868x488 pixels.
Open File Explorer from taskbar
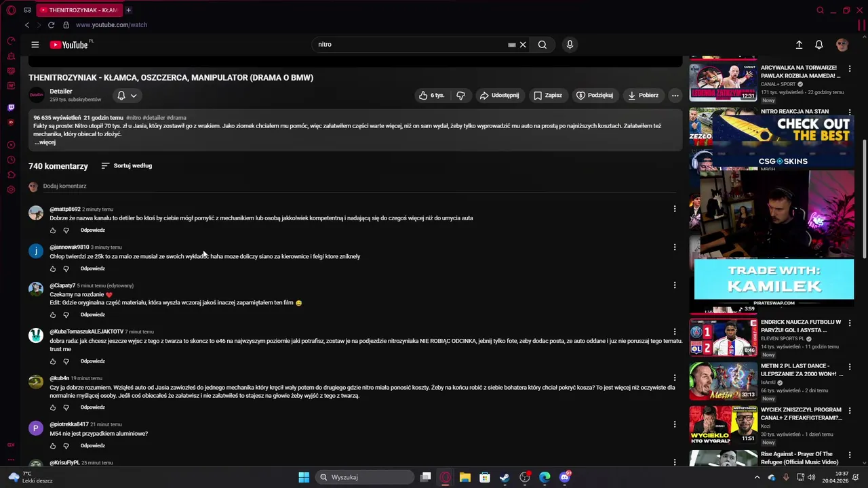(x=465, y=477)
